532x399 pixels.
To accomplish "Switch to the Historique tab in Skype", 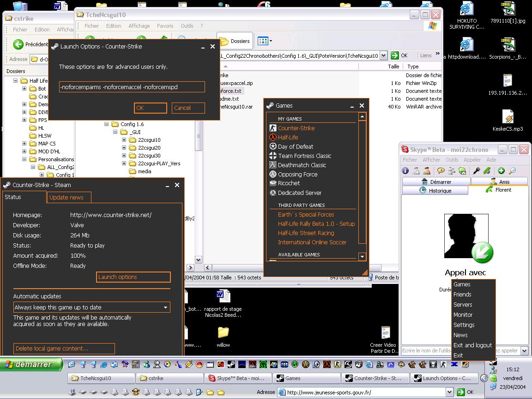I will tap(435, 190).
